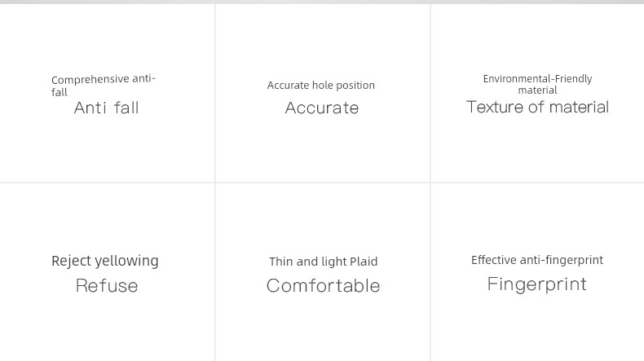
Task: Click 'Texture of material' heading
Action: tap(538, 108)
